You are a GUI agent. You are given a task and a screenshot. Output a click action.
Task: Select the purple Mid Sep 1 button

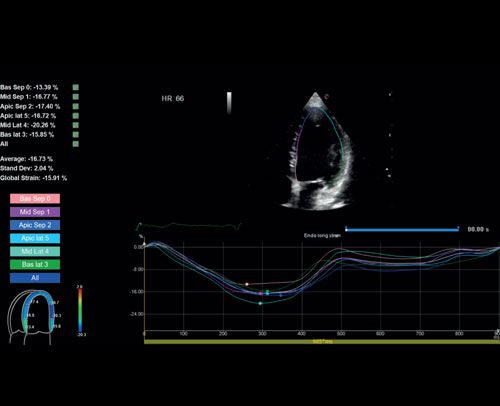(35, 212)
